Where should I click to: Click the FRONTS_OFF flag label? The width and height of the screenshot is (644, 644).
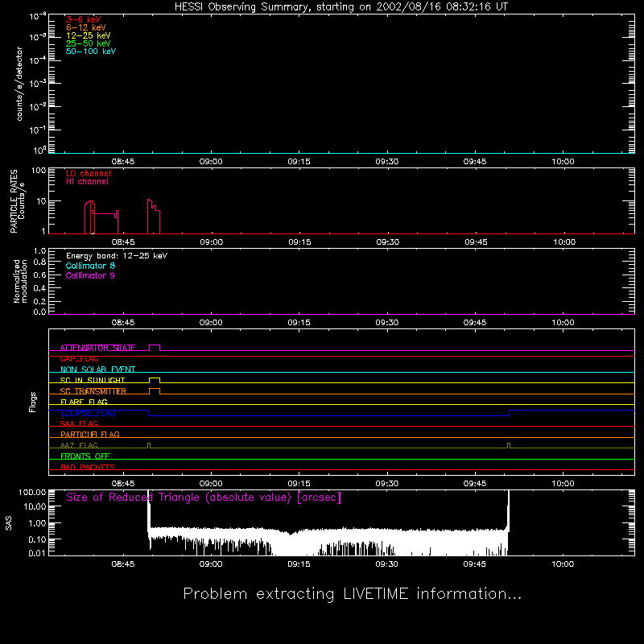[x=85, y=456]
